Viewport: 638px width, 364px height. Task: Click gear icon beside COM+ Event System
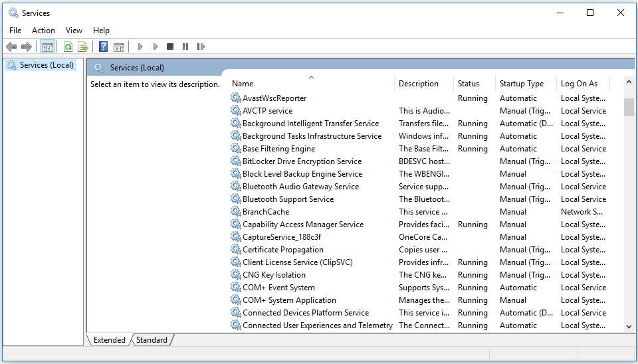pos(235,287)
